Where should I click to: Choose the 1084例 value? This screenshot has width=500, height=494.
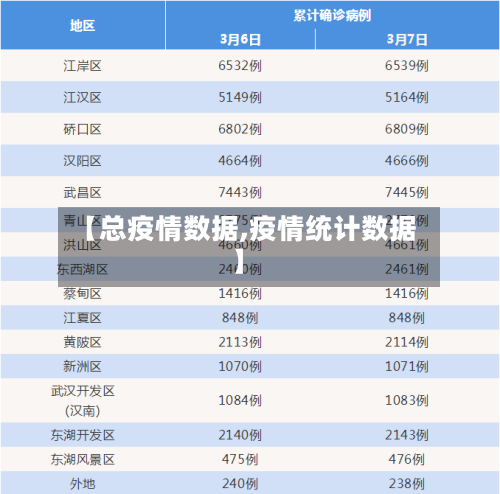[240, 400]
